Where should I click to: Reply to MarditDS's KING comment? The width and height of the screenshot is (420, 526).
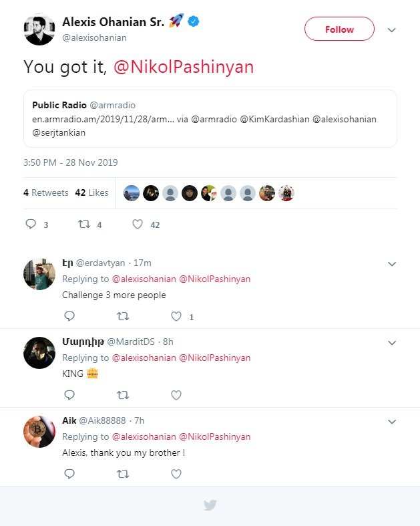(69, 395)
